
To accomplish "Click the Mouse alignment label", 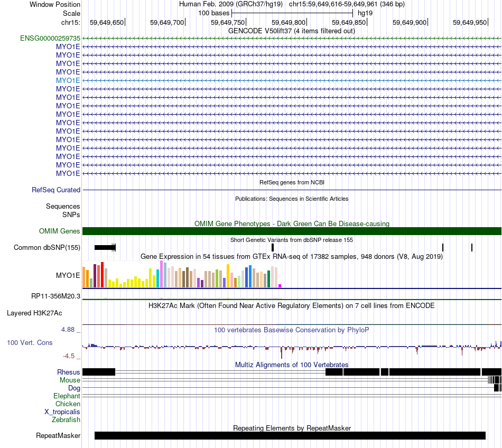I will click(x=70, y=380).
